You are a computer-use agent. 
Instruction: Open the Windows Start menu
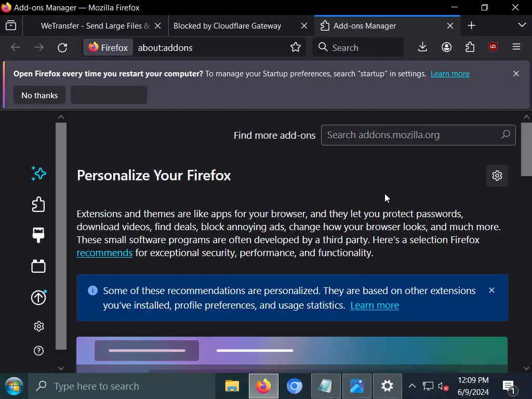pos(14,386)
